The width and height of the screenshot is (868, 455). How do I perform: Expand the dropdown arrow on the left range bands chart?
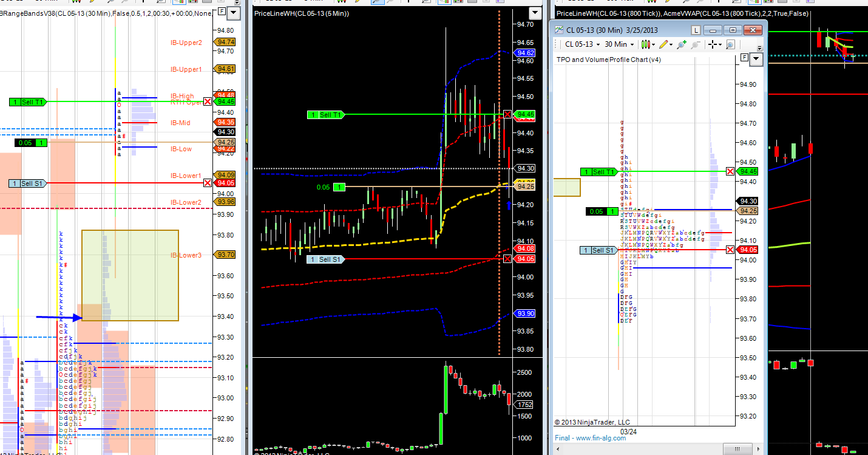(233, 12)
